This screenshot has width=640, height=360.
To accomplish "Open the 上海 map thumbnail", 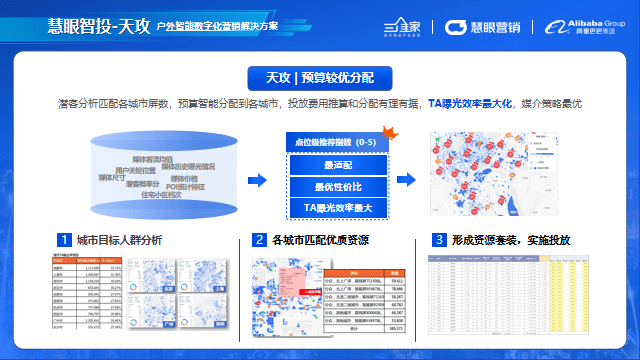I will (x=203, y=276).
